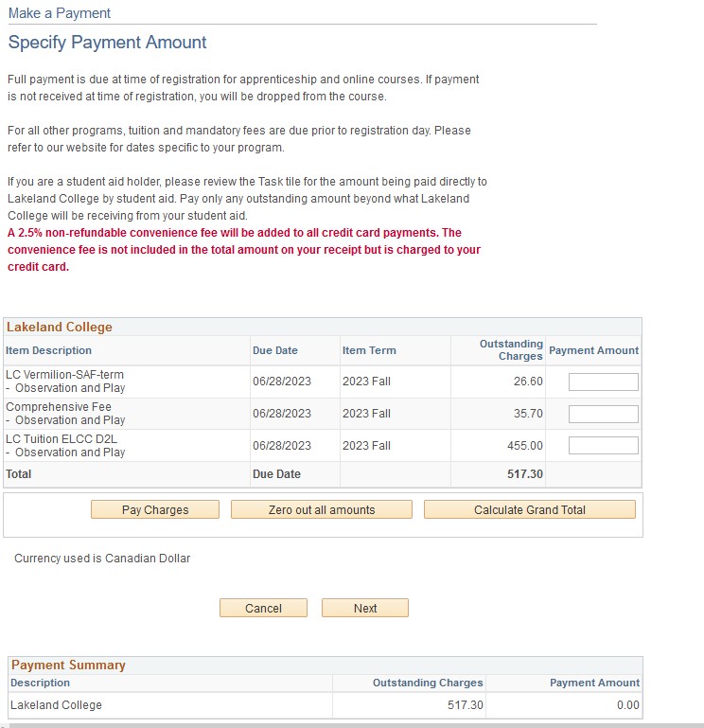Click Outstanding Charges header in charges table

point(511,350)
